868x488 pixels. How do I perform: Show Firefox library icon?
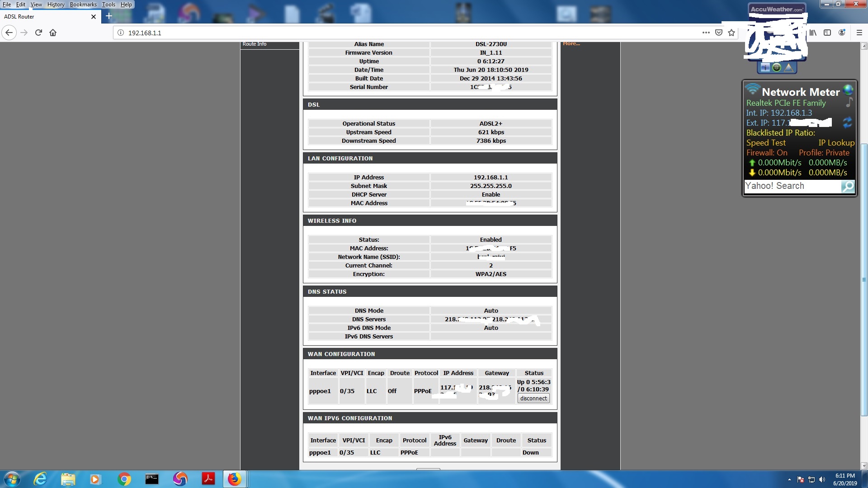(x=813, y=33)
